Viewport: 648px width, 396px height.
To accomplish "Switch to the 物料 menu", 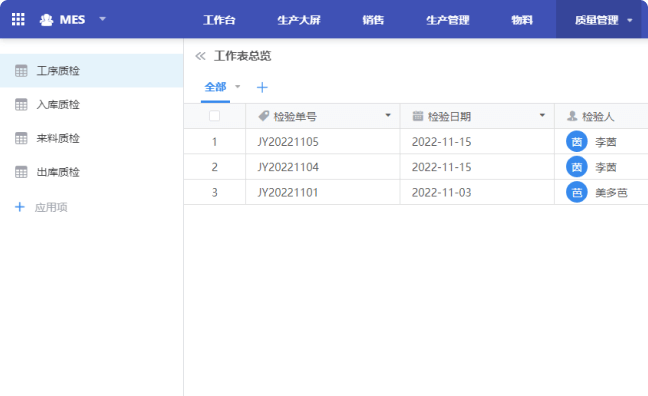I will coord(522,20).
